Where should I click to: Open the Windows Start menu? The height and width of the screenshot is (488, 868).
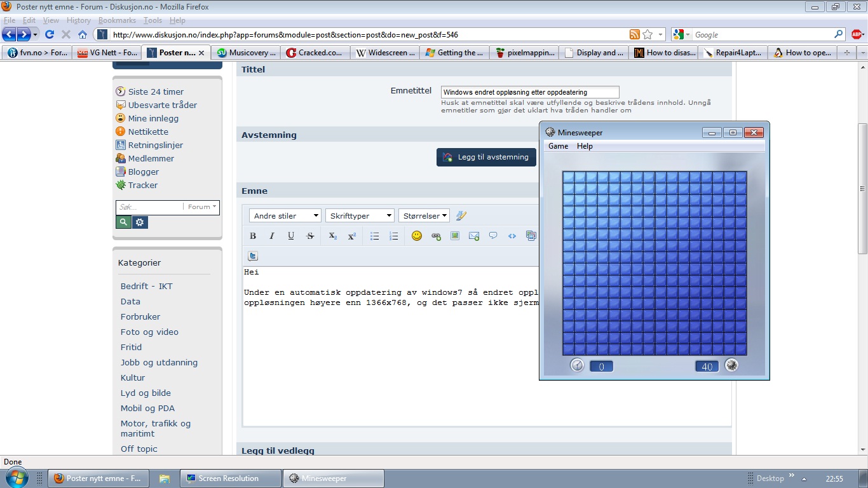coord(16,478)
